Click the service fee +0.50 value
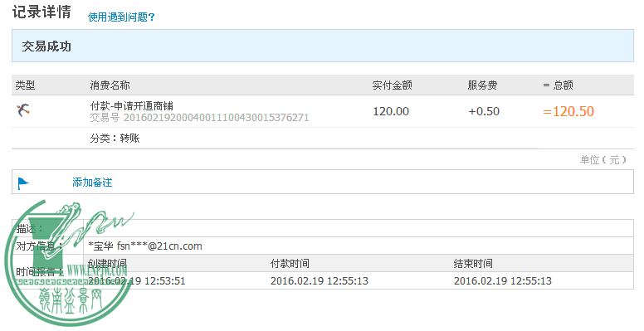The image size is (644, 331). [x=484, y=111]
